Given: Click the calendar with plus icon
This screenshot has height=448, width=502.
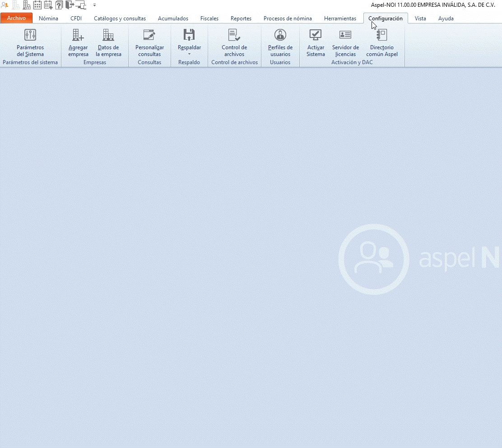Looking at the screenshot, I should pyautogui.click(x=48, y=5).
